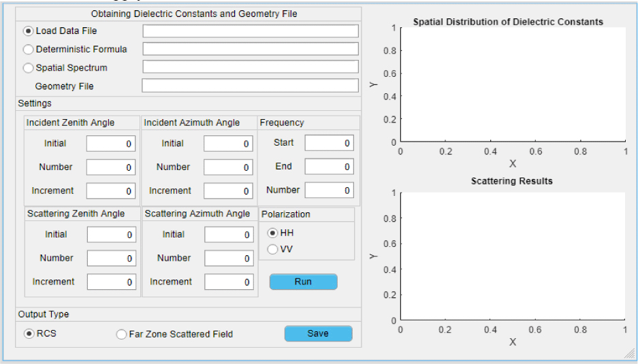This screenshot has height=364, width=638.
Task: Focus the Geometry File input box
Action: (x=250, y=86)
